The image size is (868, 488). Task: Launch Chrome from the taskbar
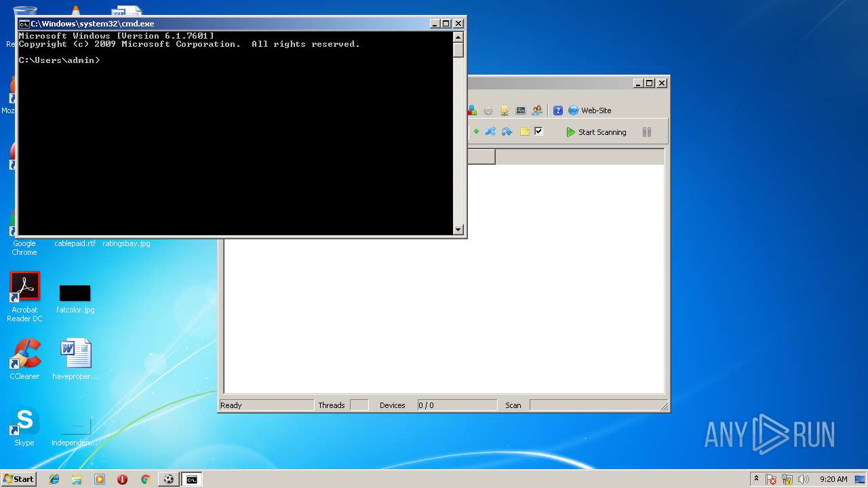coord(145,479)
